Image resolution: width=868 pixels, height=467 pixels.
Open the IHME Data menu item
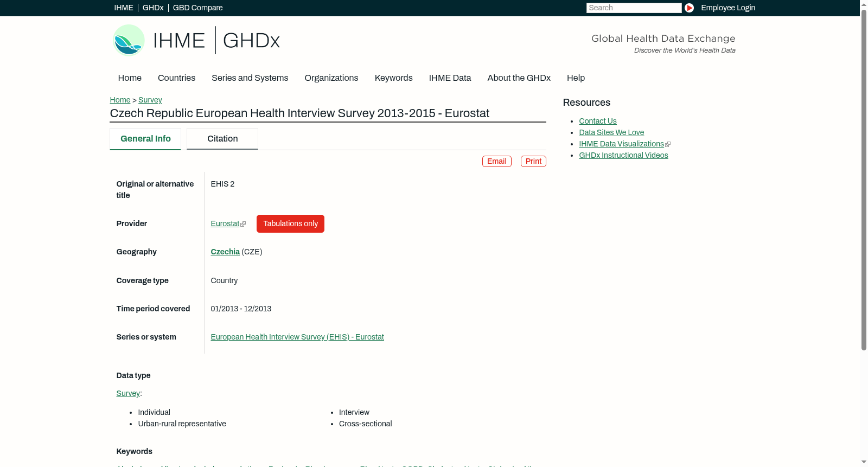click(x=450, y=78)
